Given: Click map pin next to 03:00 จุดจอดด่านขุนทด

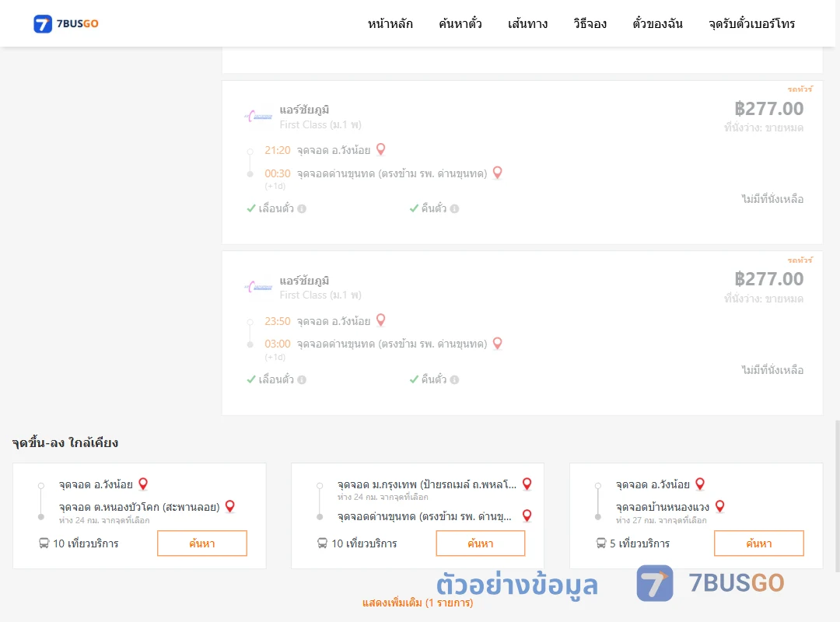Looking at the screenshot, I should pyautogui.click(x=498, y=344).
